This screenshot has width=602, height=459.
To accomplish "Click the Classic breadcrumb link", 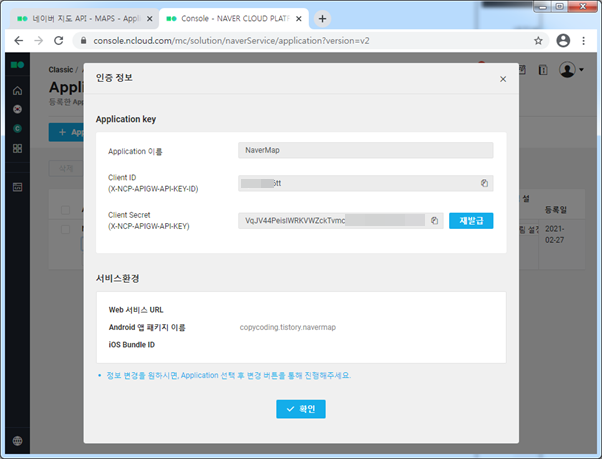I will pyautogui.click(x=61, y=70).
